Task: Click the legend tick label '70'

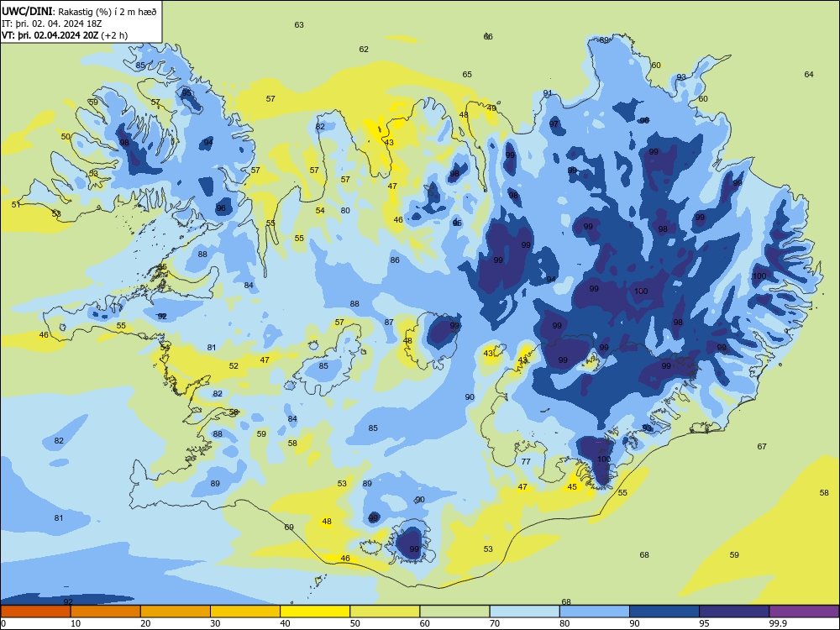Action: point(495,623)
